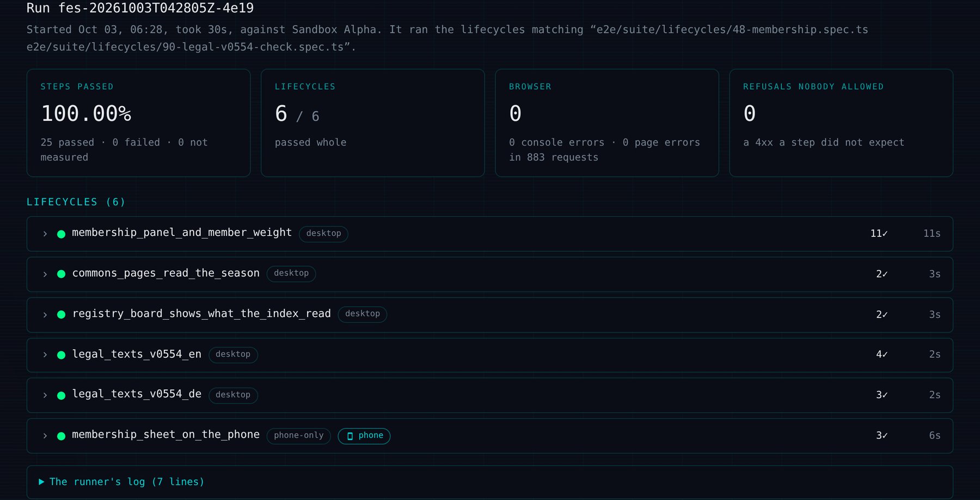980x500 pixels.
Task: Select the Refusals Nobody Allowed card
Action: (x=841, y=123)
